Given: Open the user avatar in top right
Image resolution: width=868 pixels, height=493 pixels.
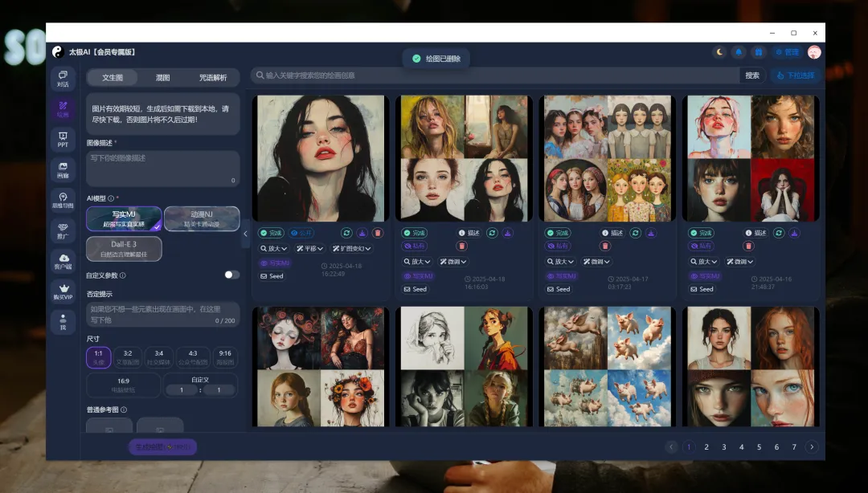Looking at the screenshot, I should click(813, 52).
